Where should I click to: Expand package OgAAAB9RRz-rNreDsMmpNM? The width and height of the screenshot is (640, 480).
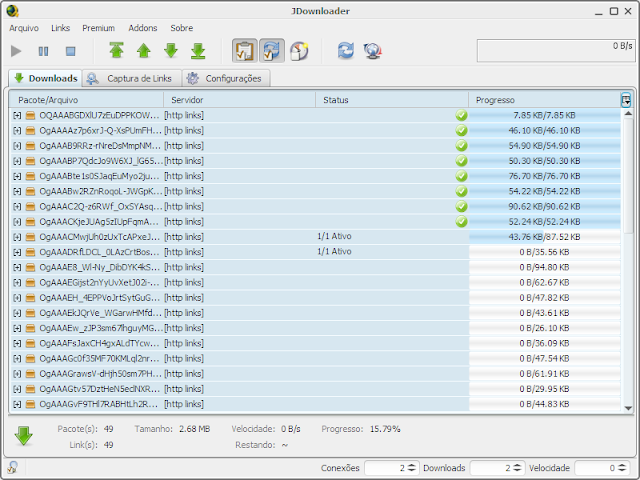[x=17, y=146]
